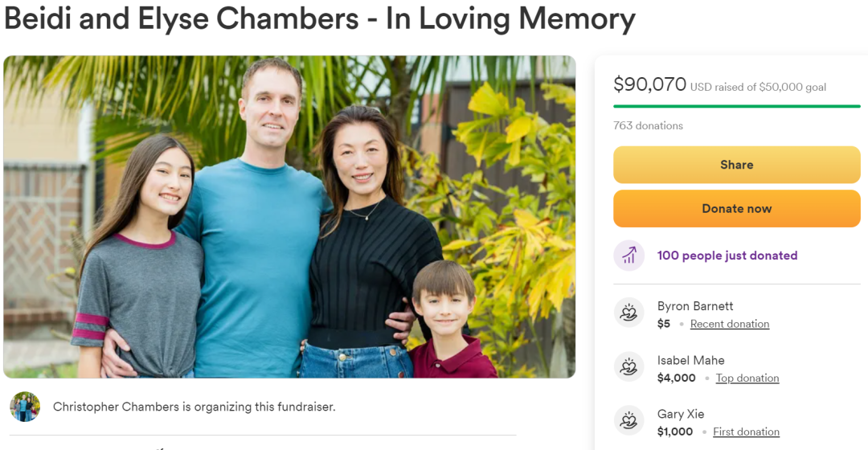The width and height of the screenshot is (868, 450).
Task: Click the Gary Xie donor name
Action: pyautogui.click(x=681, y=414)
